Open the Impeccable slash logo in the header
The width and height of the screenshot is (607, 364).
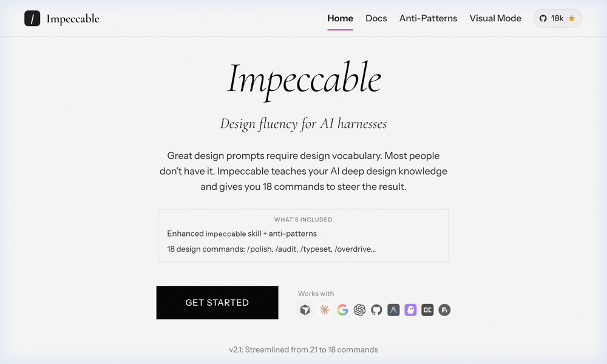click(x=32, y=18)
